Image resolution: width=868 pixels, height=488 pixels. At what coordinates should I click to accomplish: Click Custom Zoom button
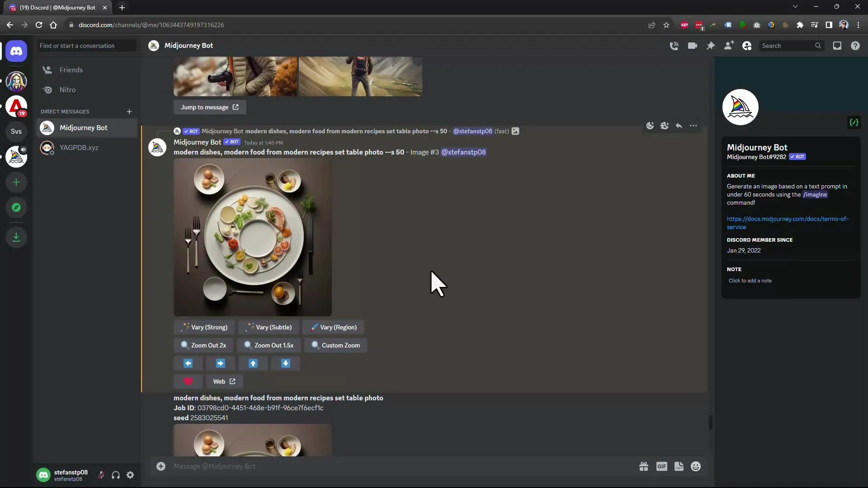[336, 345]
